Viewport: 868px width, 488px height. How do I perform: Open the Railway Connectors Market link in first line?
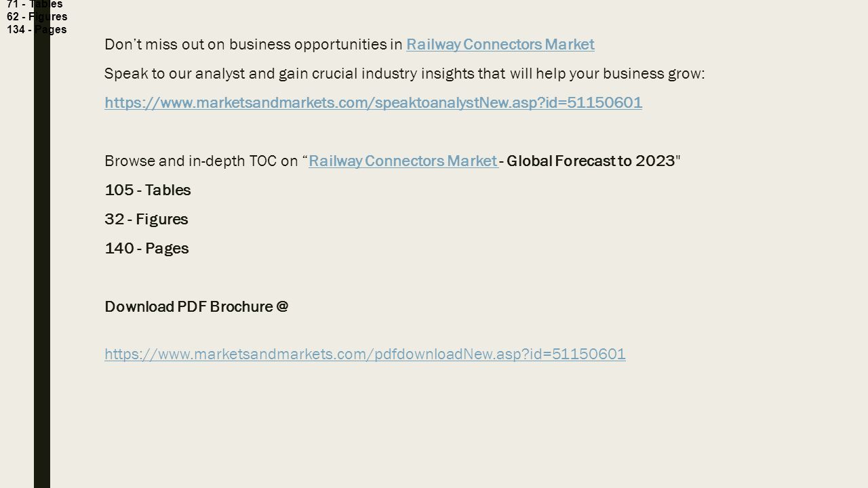(x=500, y=45)
